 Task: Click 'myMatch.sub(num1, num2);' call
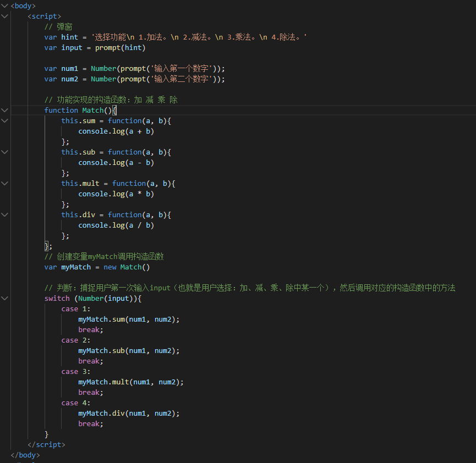129,351
